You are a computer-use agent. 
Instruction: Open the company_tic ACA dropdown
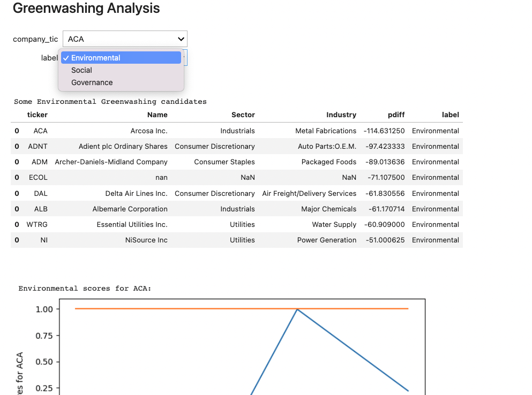(x=125, y=39)
